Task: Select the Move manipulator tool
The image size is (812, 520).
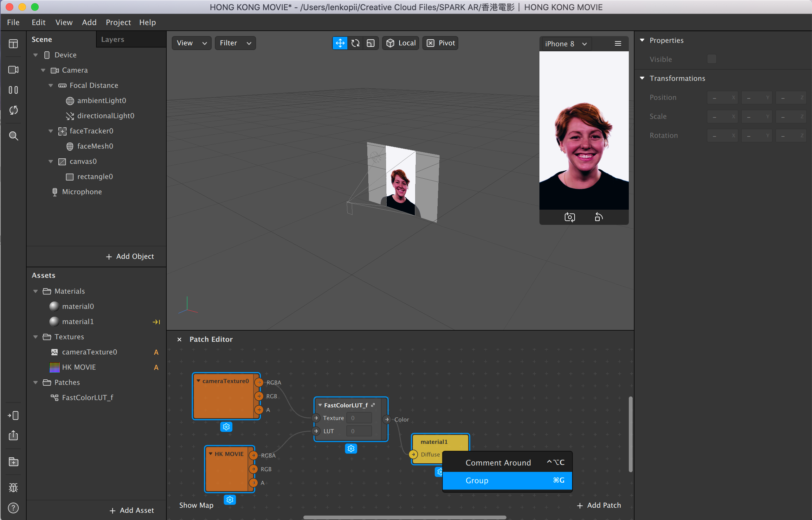Action: (340, 43)
